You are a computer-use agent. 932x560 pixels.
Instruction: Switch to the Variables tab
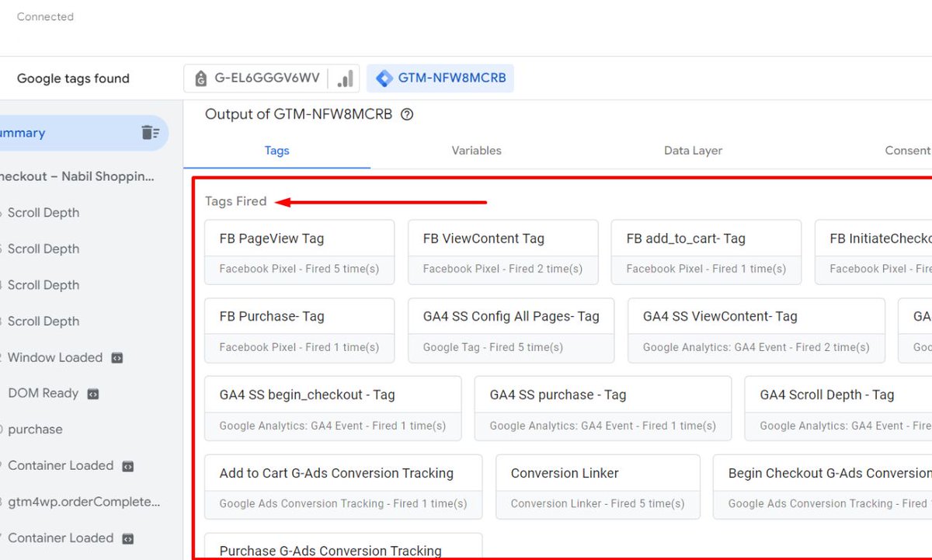pyautogui.click(x=476, y=151)
